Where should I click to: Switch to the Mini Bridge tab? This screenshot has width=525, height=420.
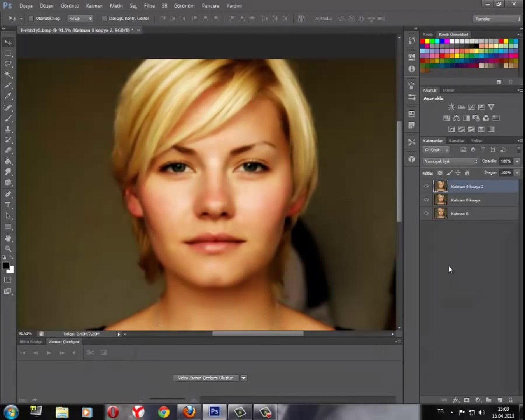[31, 342]
